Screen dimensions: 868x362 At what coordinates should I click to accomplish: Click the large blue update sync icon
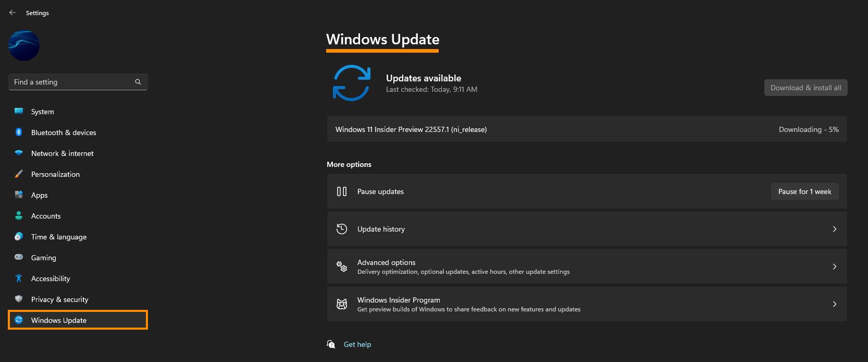(352, 83)
